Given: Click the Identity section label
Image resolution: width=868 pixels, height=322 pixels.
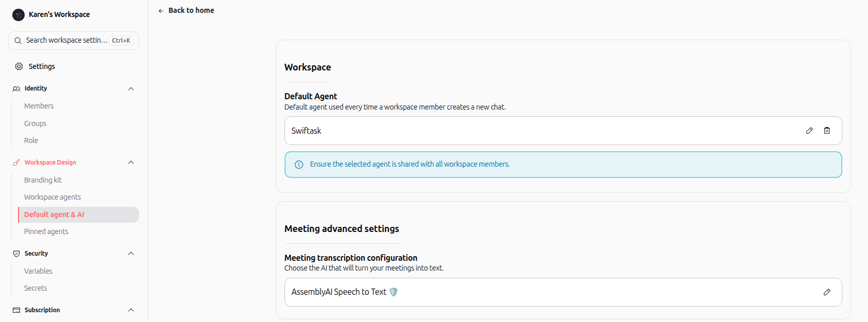Looking at the screenshot, I should (36, 88).
